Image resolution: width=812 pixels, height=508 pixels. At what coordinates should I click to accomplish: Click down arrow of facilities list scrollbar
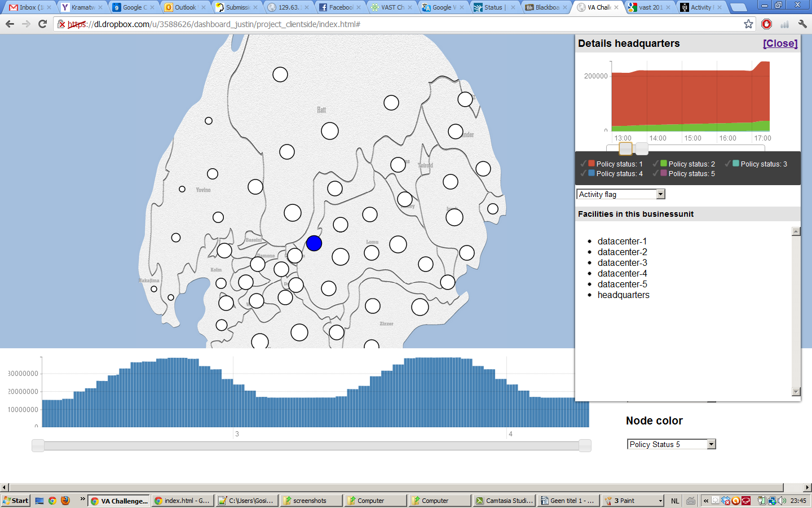click(x=796, y=392)
